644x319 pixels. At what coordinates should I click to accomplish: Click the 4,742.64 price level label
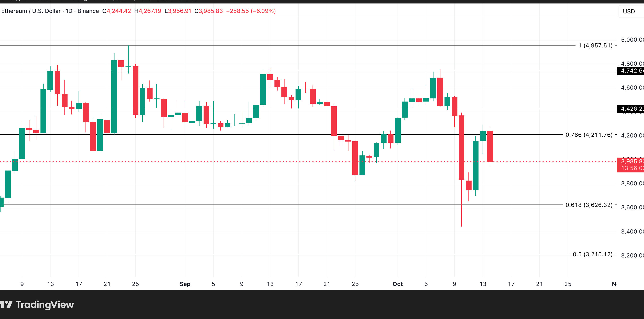tap(630, 71)
